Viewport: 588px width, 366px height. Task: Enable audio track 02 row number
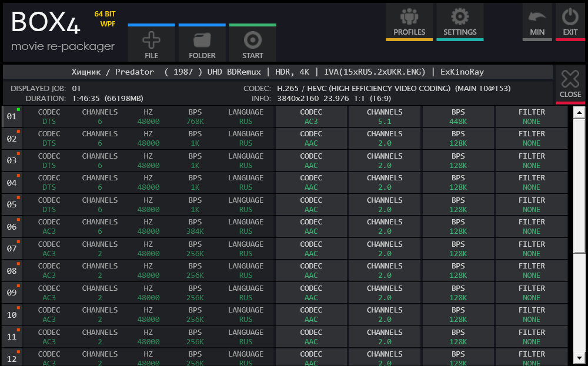click(12, 139)
